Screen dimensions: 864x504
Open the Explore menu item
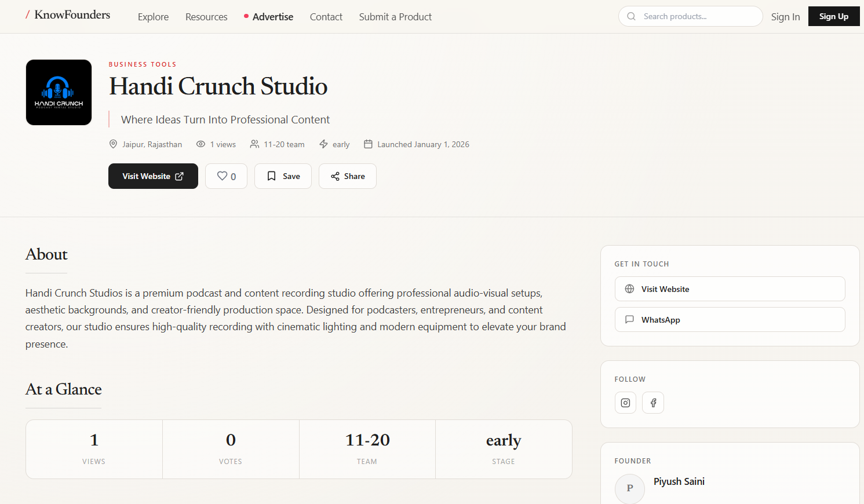153,17
